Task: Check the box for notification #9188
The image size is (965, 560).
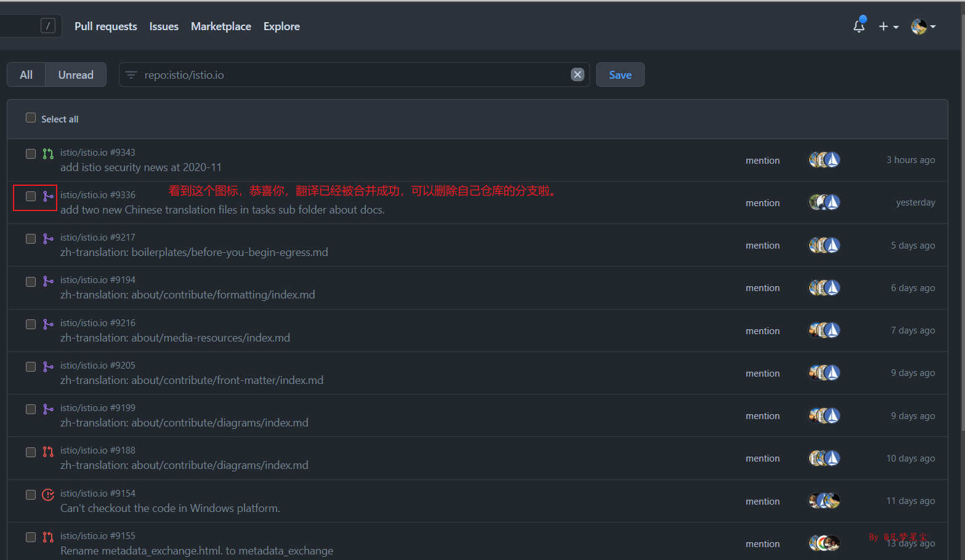Action: [31, 452]
